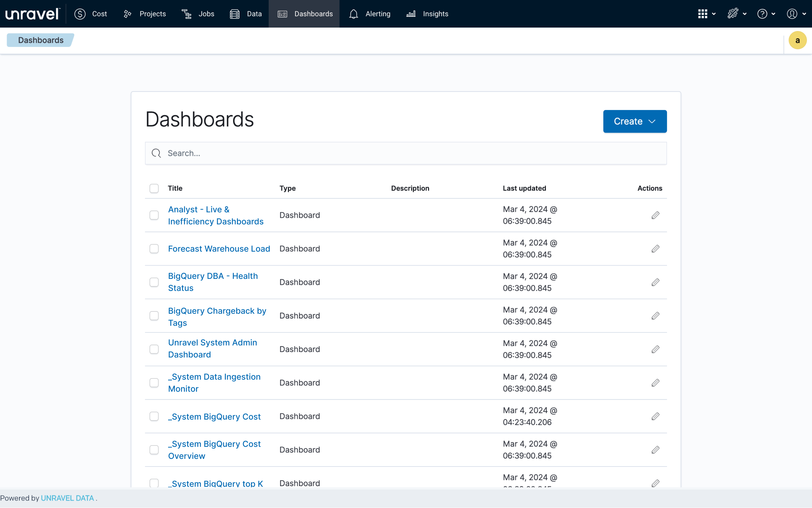812x508 pixels.
Task: Click the edit pencil for Forecast Warehouse Load
Action: (x=655, y=249)
